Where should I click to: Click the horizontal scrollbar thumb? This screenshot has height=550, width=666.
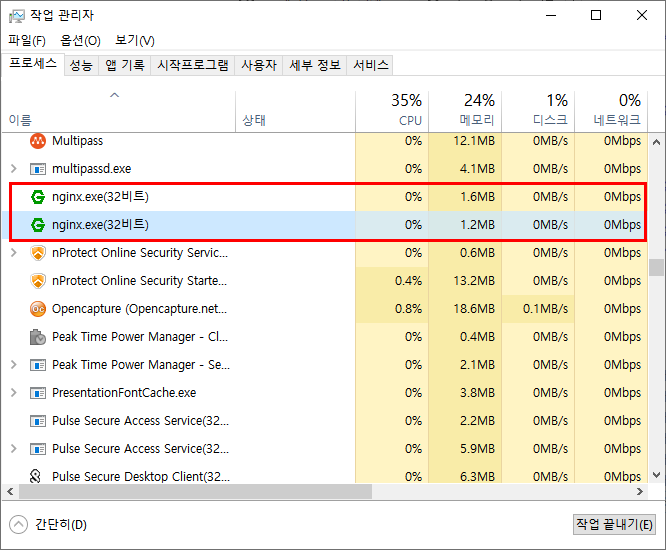tap(195, 492)
